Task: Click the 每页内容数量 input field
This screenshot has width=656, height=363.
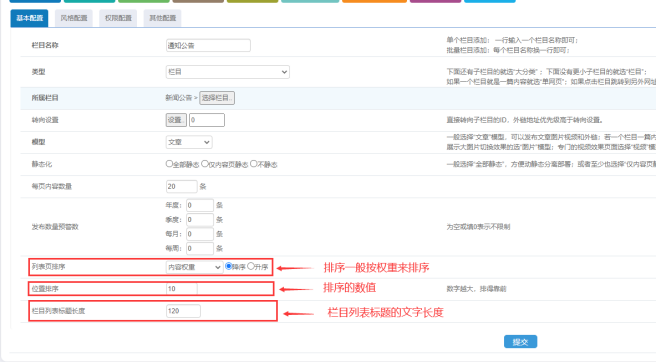Action: tap(182, 187)
